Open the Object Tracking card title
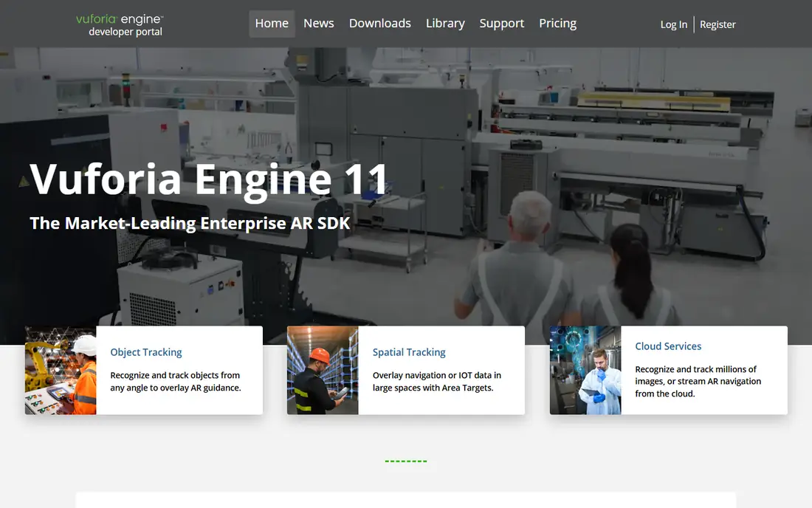812x508 pixels. [x=146, y=352]
